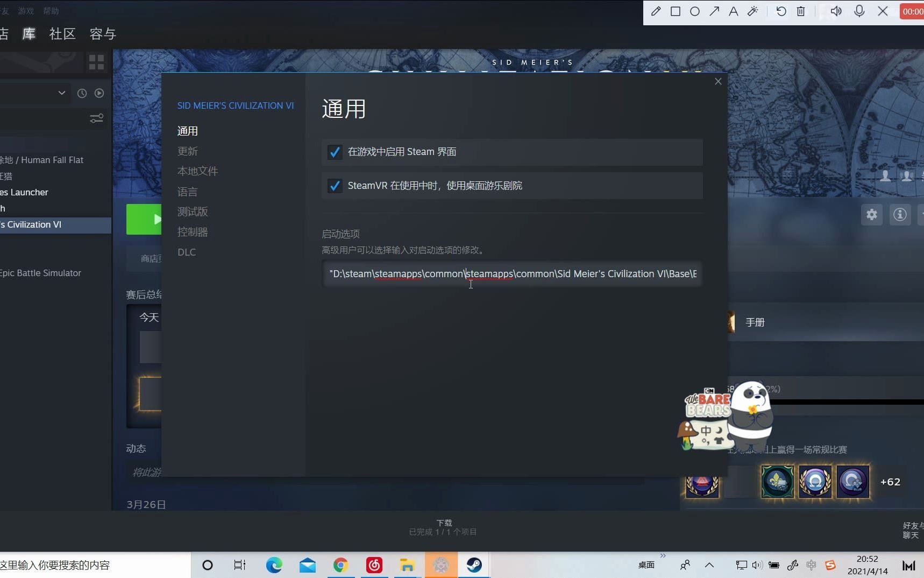Open the 手册 manual link
924x578 pixels.
pos(755,322)
